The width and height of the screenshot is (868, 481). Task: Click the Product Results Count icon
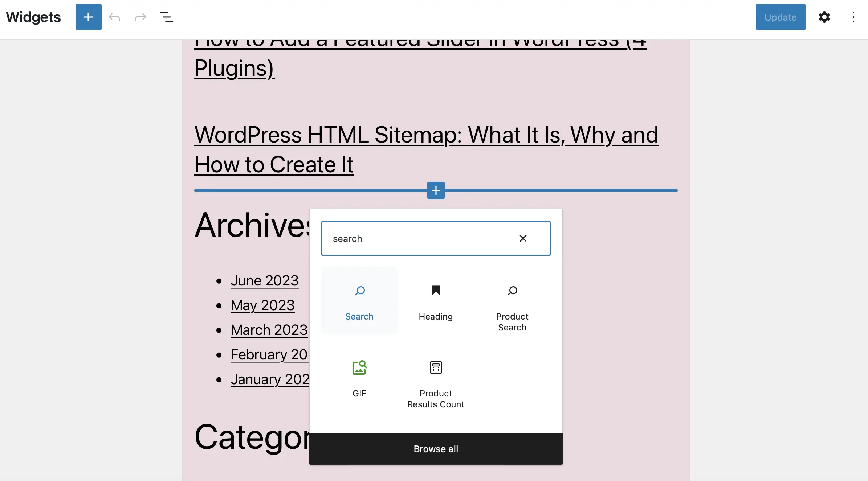[x=436, y=368]
